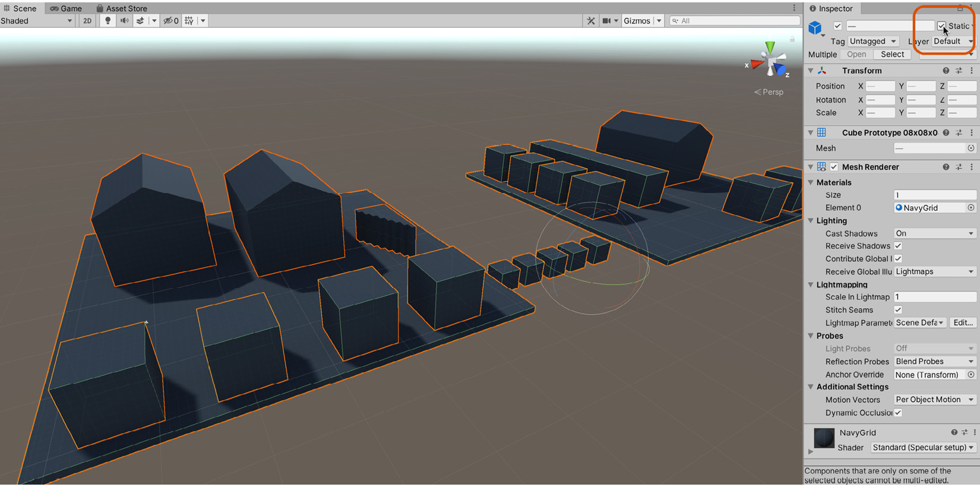Click the Scene search All field
Image resolution: width=980 pixels, height=487 pixels.
click(735, 21)
